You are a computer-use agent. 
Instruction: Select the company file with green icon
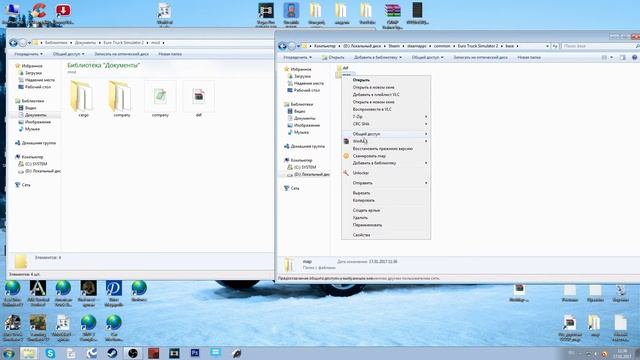click(160, 99)
